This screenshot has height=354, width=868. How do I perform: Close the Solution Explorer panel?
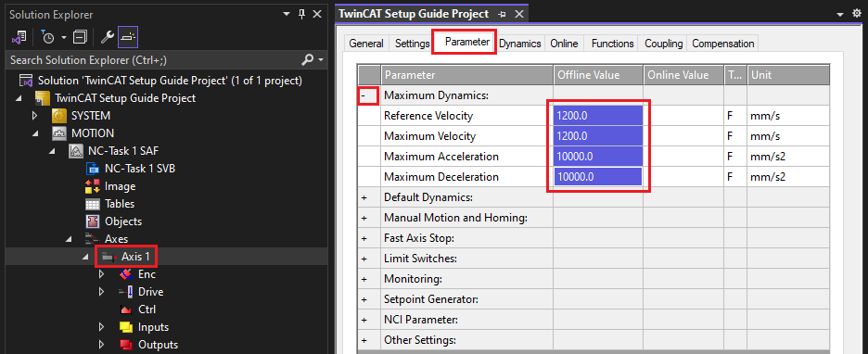tap(317, 15)
